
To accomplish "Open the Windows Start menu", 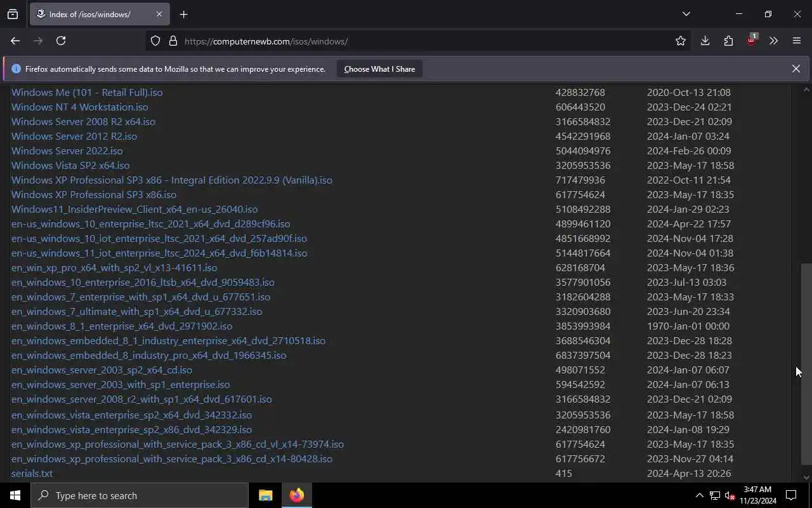I will point(15,495).
